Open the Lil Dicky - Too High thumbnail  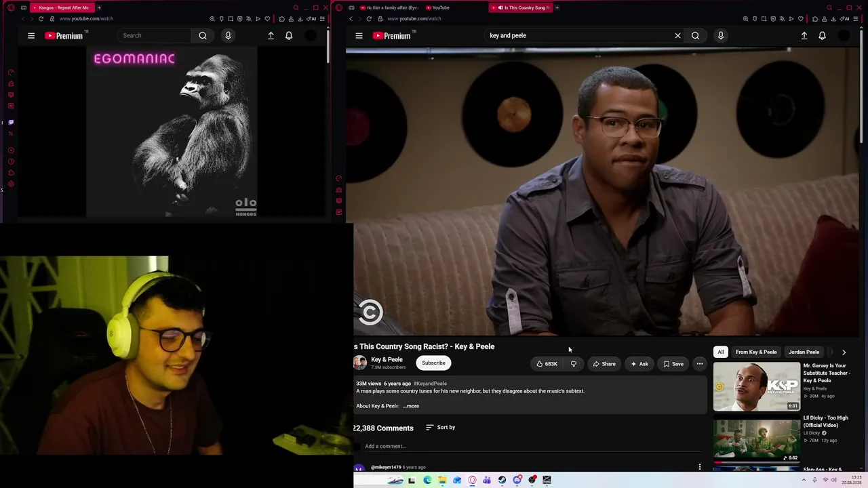pos(756,441)
